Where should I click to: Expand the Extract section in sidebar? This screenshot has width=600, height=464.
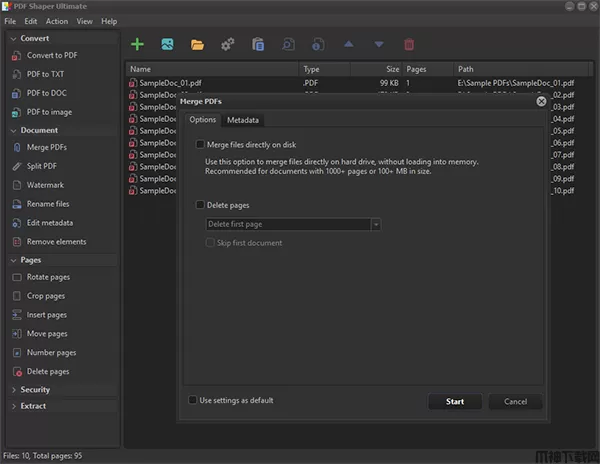(x=33, y=406)
